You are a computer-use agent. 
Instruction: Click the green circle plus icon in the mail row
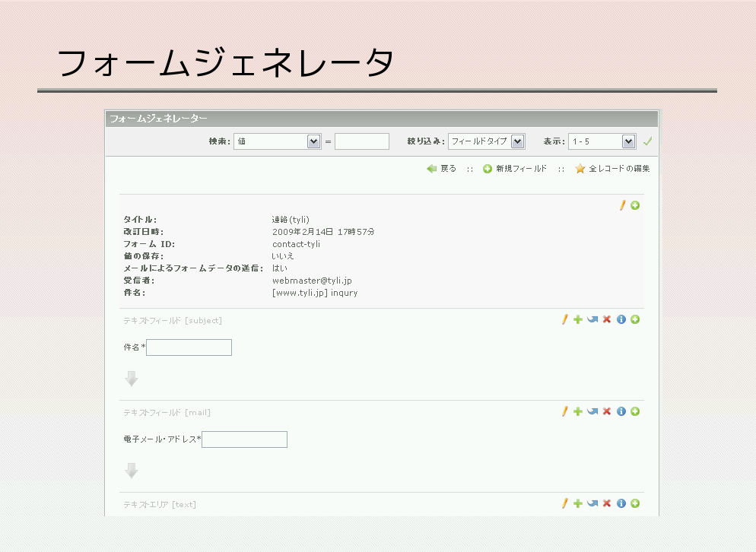(635, 411)
